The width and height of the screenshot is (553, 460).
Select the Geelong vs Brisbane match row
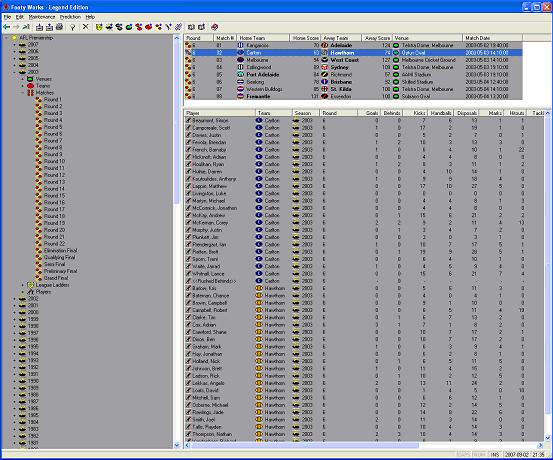click(x=353, y=82)
